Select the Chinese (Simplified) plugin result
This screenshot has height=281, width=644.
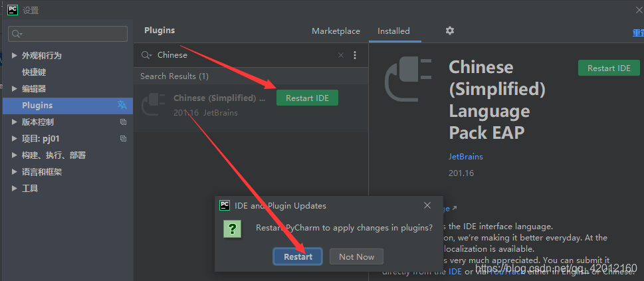point(251,108)
